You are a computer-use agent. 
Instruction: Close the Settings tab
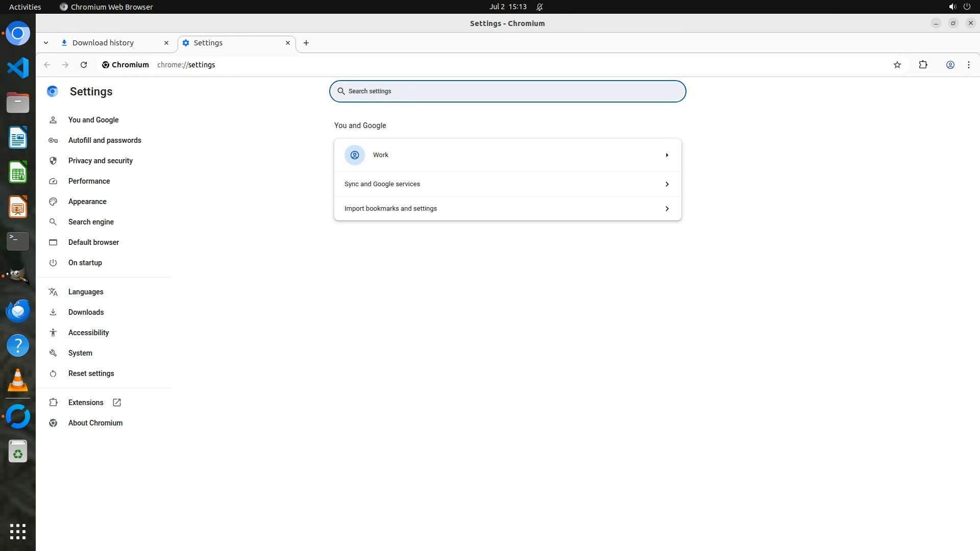pyautogui.click(x=288, y=43)
